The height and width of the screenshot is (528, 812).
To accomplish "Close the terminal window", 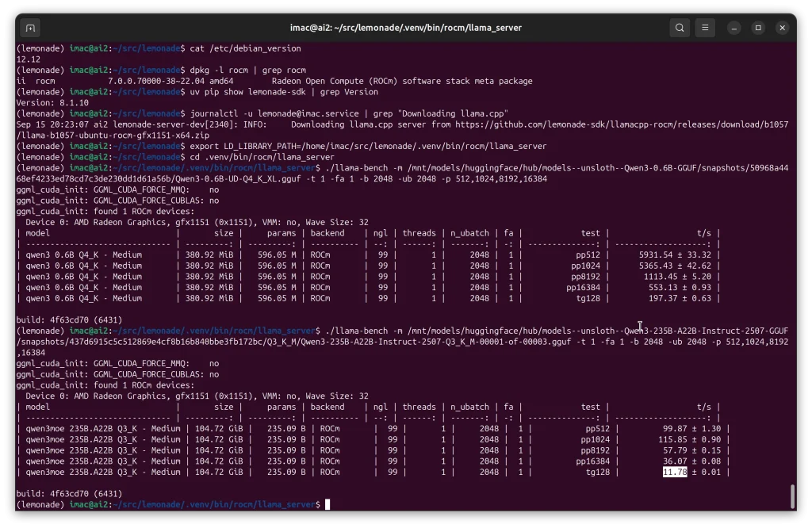I will [x=783, y=28].
